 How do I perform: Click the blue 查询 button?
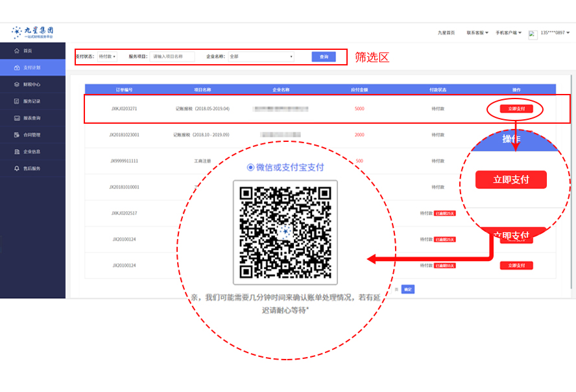324,56
